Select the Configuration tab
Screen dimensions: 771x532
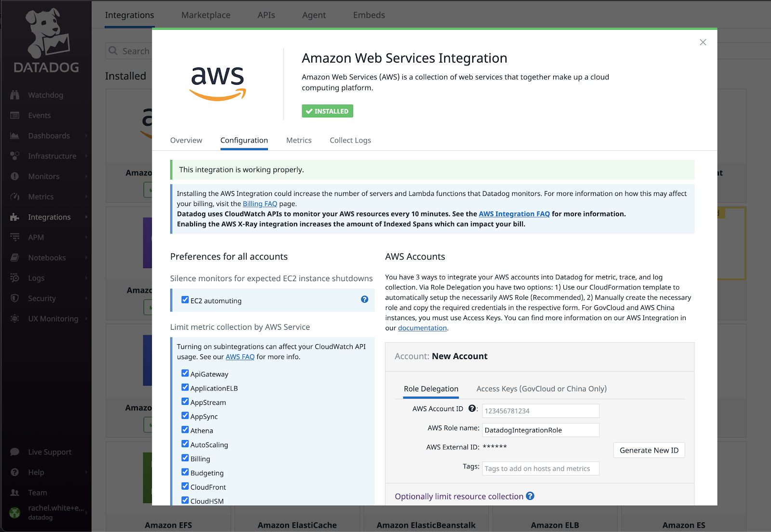pos(244,140)
